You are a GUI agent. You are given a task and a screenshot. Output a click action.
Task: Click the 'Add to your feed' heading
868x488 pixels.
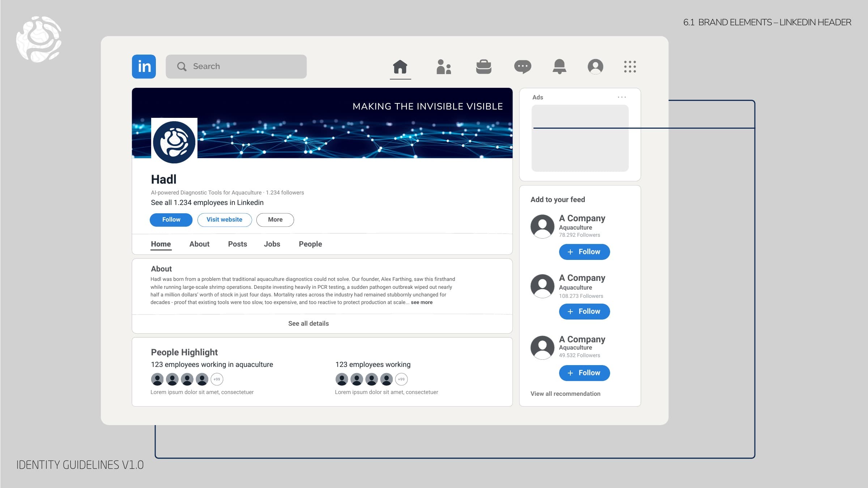pyautogui.click(x=558, y=200)
